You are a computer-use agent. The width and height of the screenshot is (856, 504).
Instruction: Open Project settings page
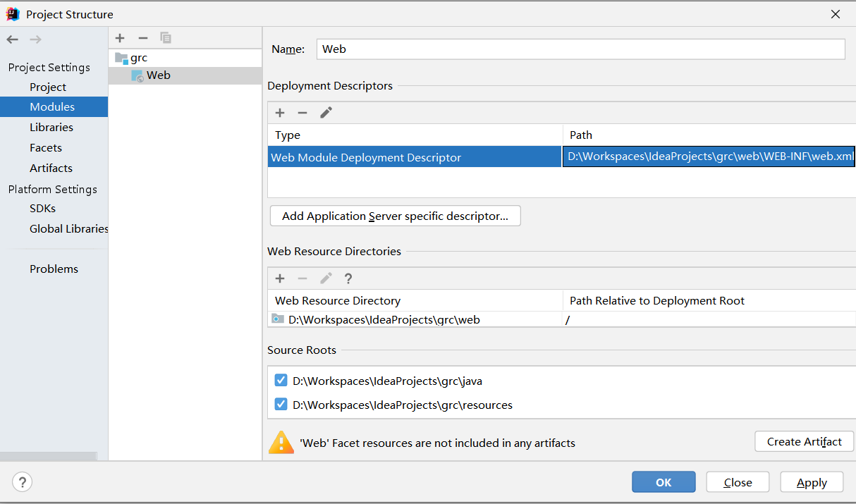(48, 87)
